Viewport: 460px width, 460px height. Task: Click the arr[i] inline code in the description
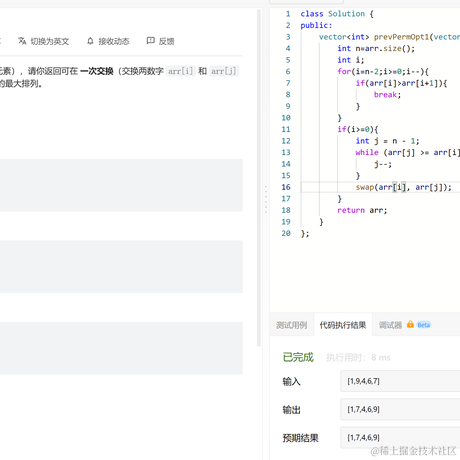point(180,71)
